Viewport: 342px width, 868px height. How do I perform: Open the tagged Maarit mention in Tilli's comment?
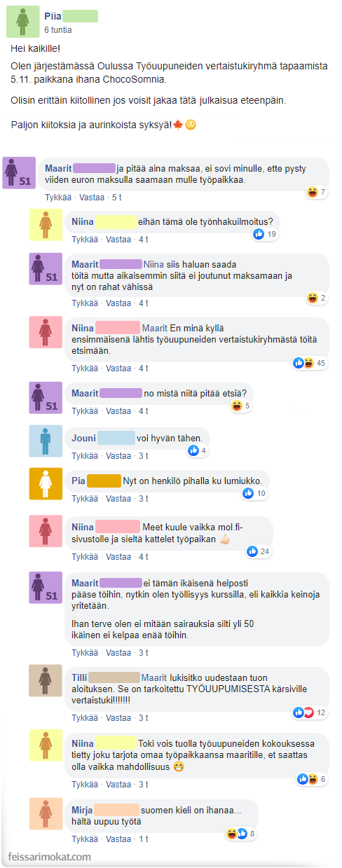coord(154,677)
